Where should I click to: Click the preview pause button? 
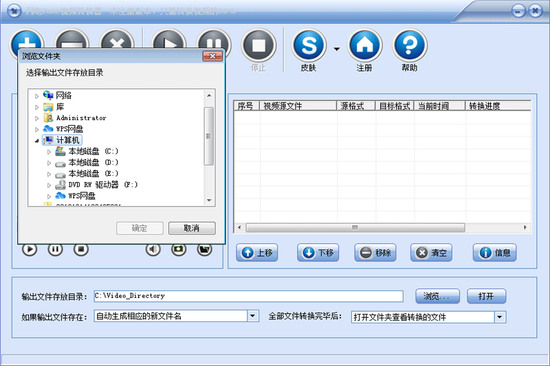coord(55,249)
